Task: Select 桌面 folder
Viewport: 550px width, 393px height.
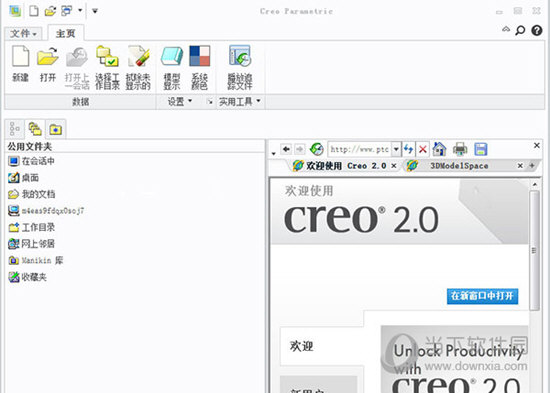Action: 24,178
